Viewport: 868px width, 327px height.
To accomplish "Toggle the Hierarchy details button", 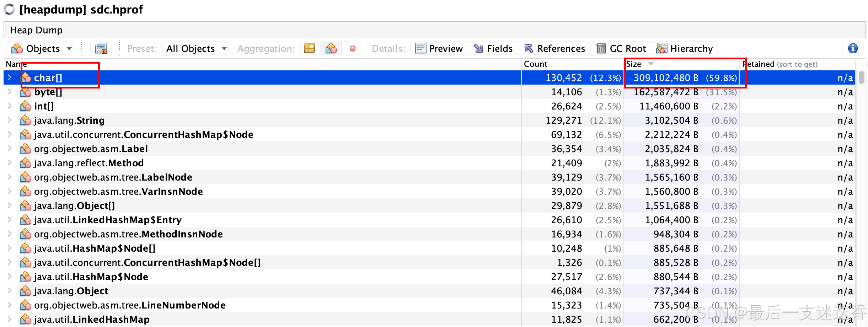I will pyautogui.click(x=685, y=48).
